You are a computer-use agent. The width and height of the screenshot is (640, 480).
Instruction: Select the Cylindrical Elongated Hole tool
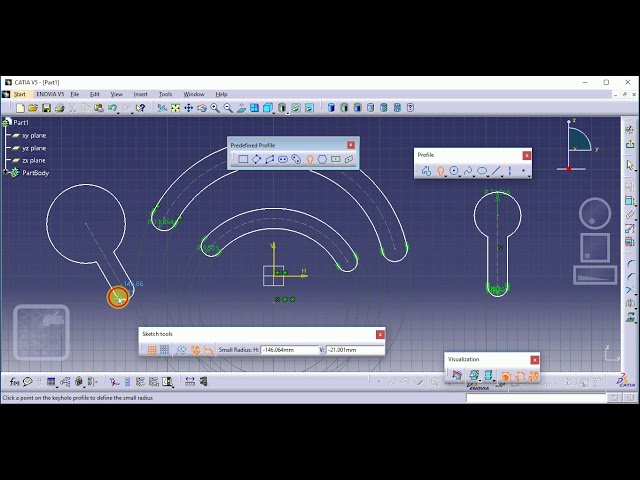pos(296,159)
